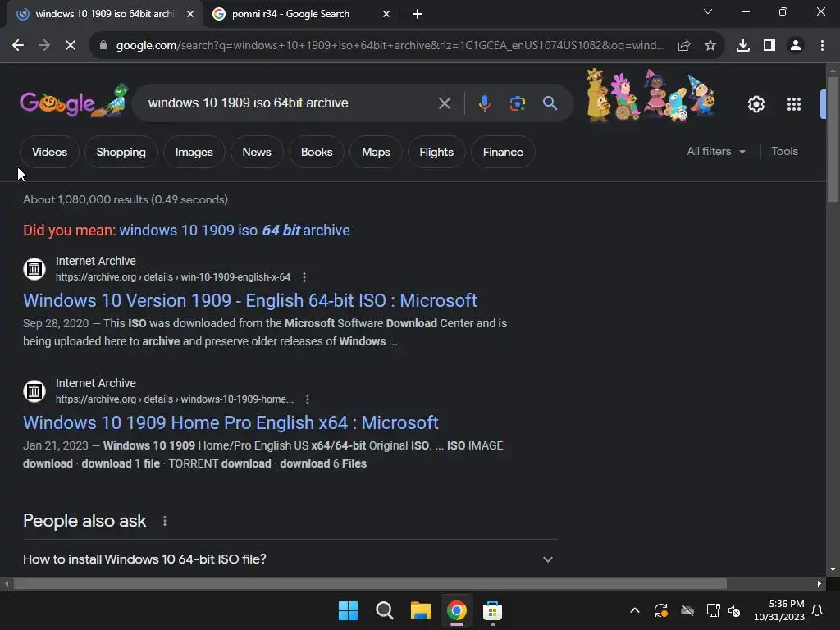
Task: Filter results by Finance
Action: coord(503,152)
